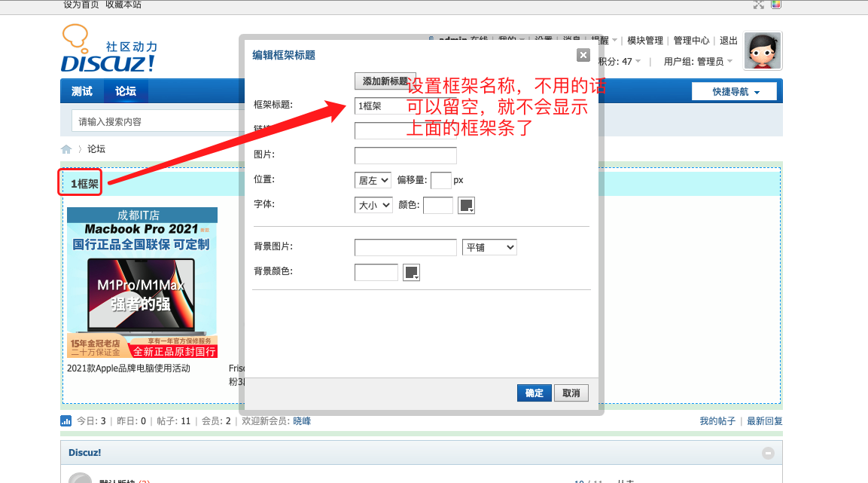
Task: Click the fullscreen arrows icon at top right
Action: tap(759, 5)
